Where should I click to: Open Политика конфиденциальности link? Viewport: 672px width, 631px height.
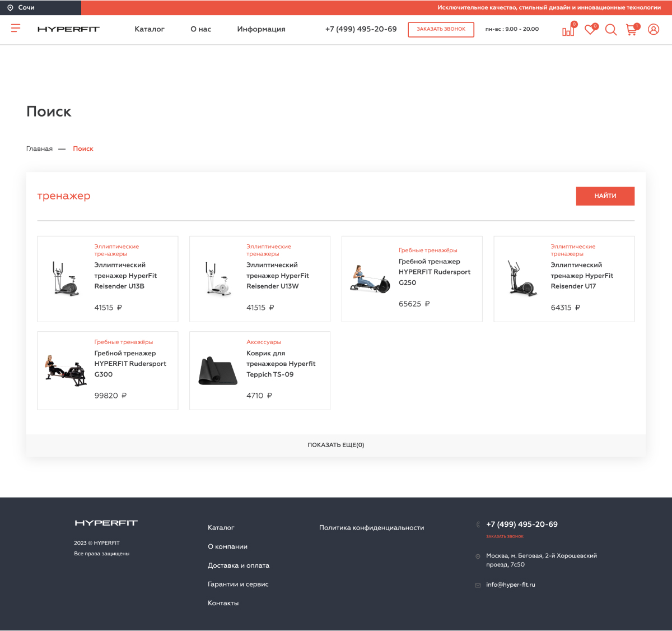coord(372,528)
